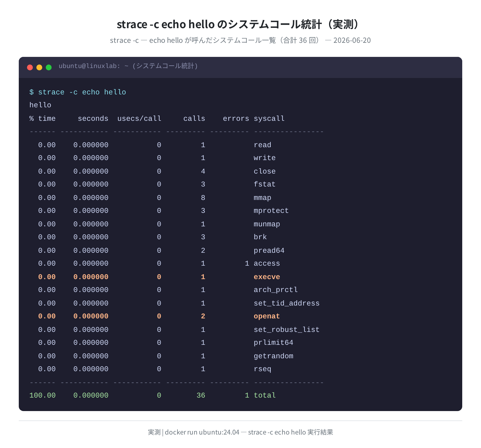The image size is (481, 448).
Task: Select the 'mprotect' syscall name
Action: (271, 211)
